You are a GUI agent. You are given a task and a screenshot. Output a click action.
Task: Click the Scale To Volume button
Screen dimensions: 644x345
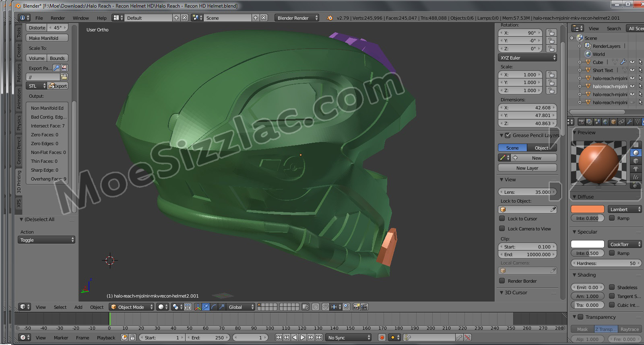click(37, 58)
